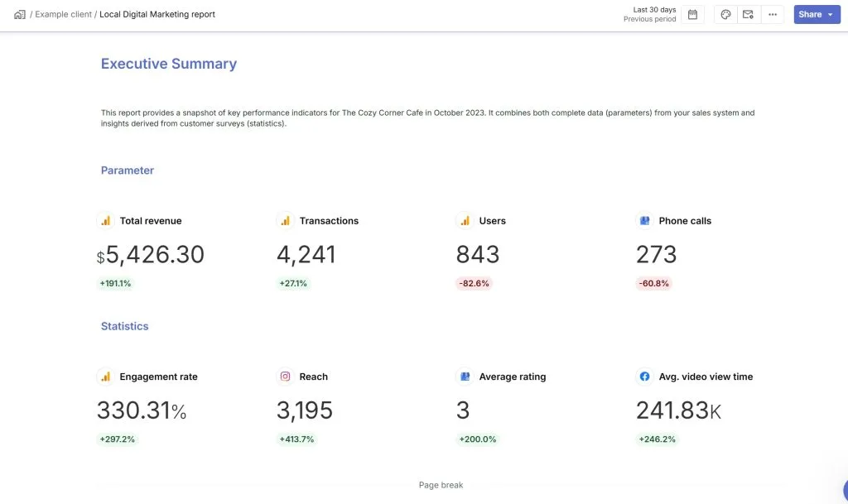Select the Reach widget title
This screenshot has width=848, height=504.
click(x=313, y=377)
